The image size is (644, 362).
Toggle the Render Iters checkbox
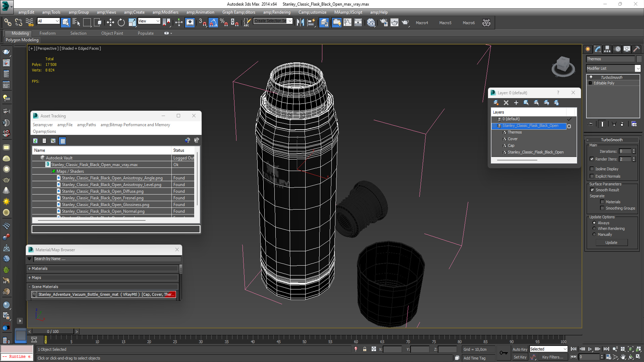(592, 159)
